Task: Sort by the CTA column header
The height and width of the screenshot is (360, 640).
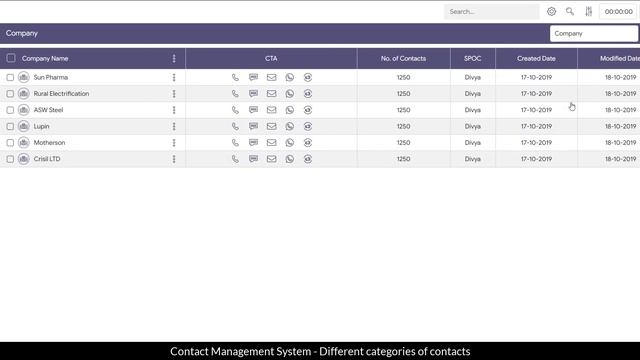Action: click(x=271, y=58)
